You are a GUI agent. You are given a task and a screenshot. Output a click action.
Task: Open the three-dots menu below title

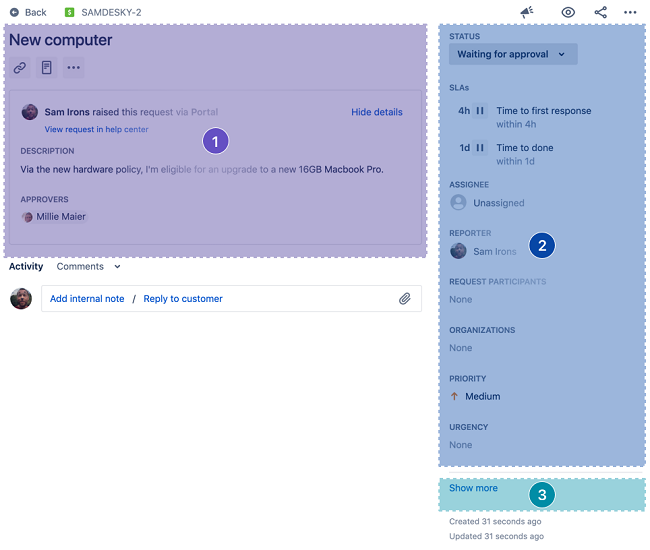point(73,68)
